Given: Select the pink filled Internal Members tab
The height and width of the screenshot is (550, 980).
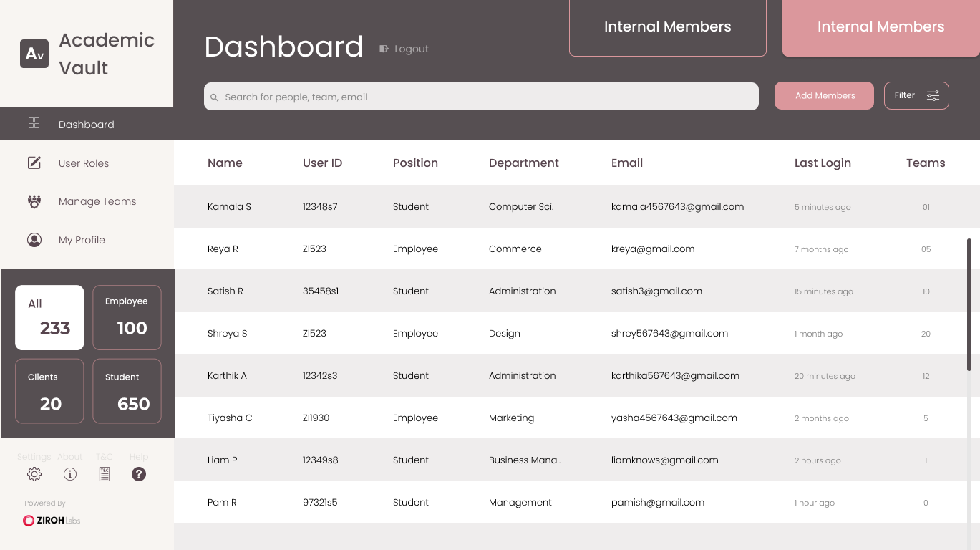Looking at the screenshot, I should tap(880, 27).
